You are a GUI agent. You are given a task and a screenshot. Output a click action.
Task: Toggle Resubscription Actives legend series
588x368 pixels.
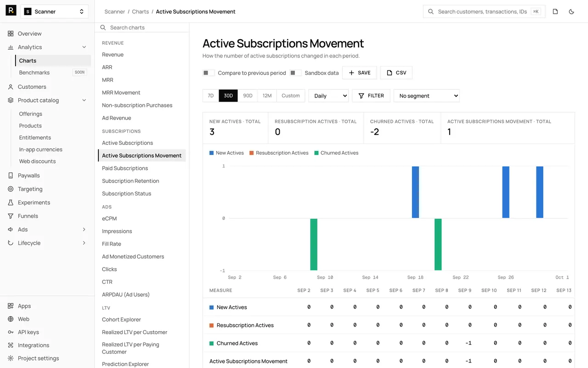click(x=279, y=153)
